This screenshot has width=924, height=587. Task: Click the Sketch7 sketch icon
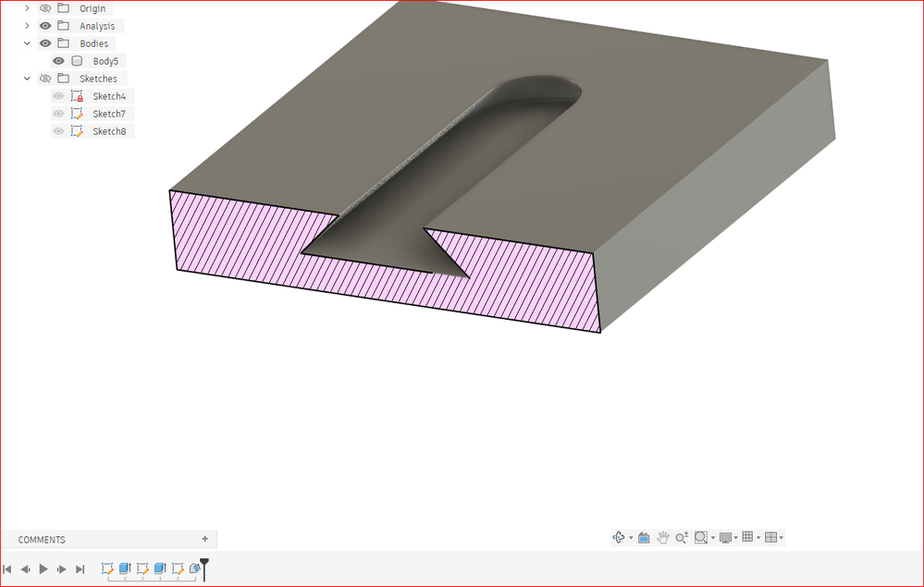[77, 114]
